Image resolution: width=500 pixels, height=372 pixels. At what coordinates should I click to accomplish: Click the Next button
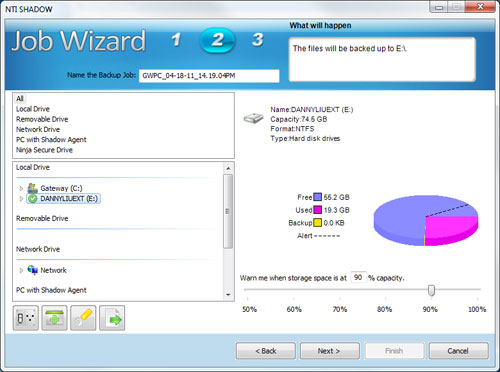pyautogui.click(x=330, y=351)
